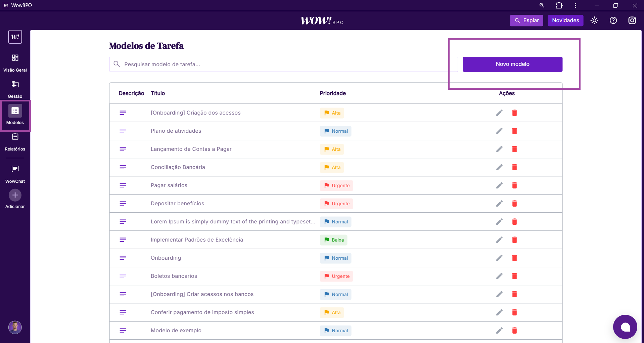
Task: Show description of Conciliação Bancária
Action: [123, 167]
